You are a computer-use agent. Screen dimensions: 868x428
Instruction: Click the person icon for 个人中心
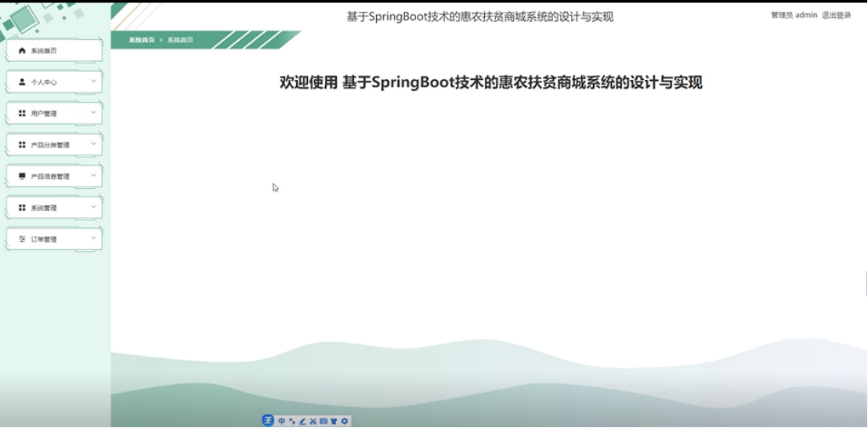pyautogui.click(x=22, y=82)
